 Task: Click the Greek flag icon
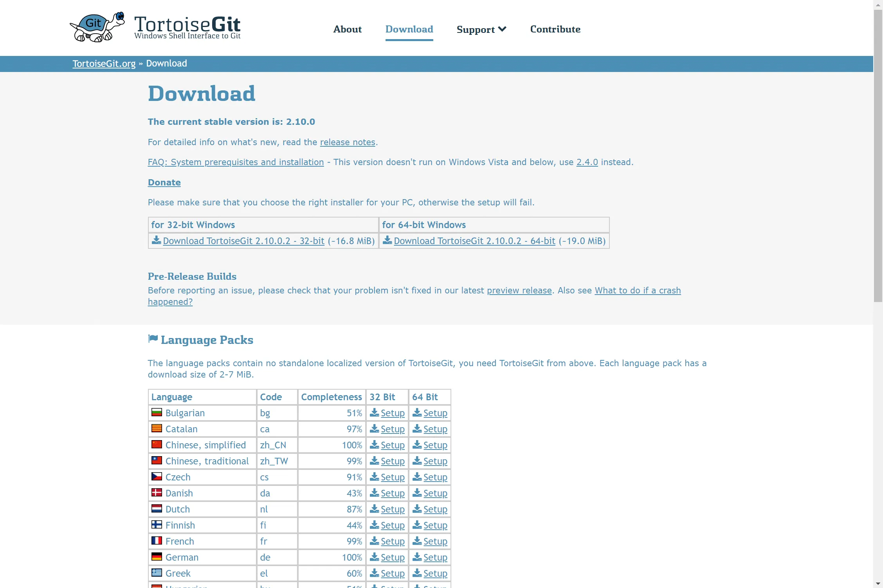coord(157,573)
